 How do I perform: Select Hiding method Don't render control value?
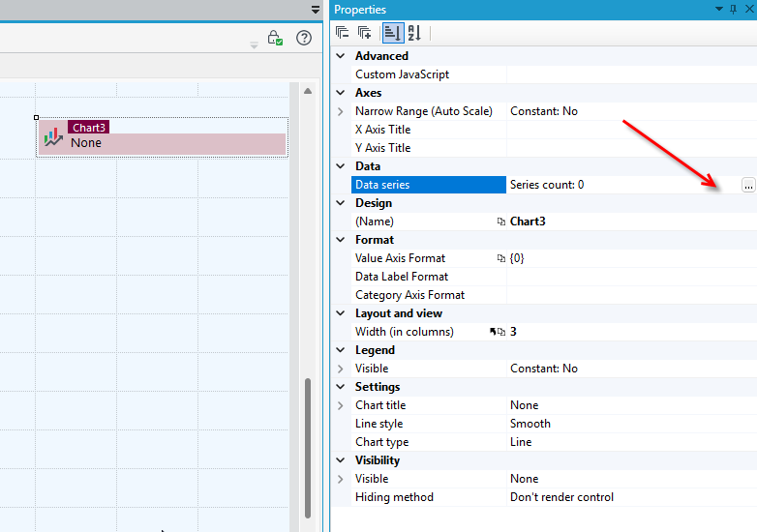click(561, 497)
